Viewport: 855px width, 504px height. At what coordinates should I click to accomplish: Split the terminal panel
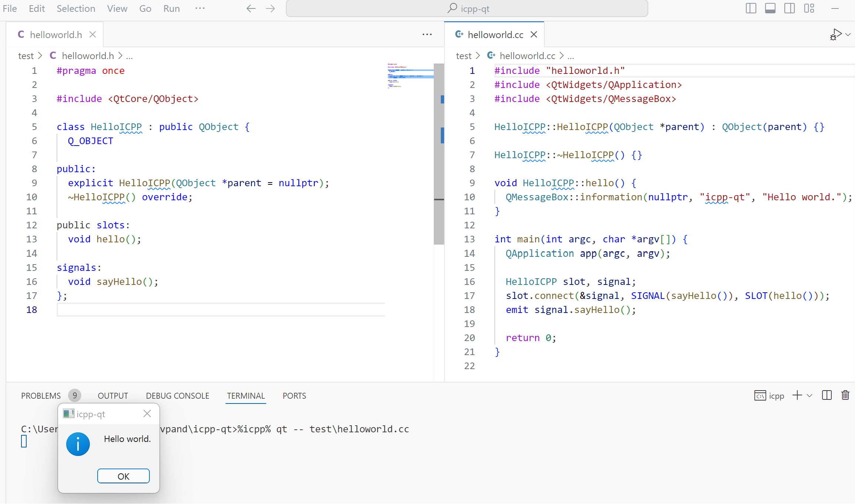pos(827,395)
